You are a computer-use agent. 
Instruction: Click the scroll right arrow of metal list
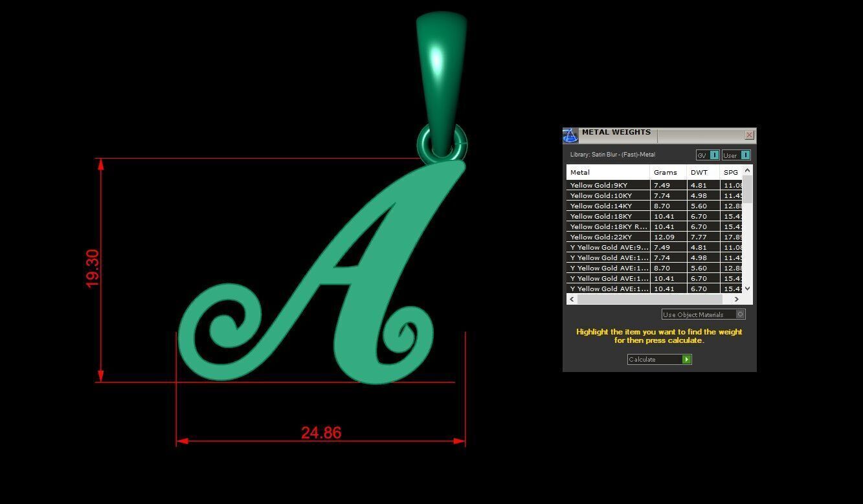click(736, 299)
